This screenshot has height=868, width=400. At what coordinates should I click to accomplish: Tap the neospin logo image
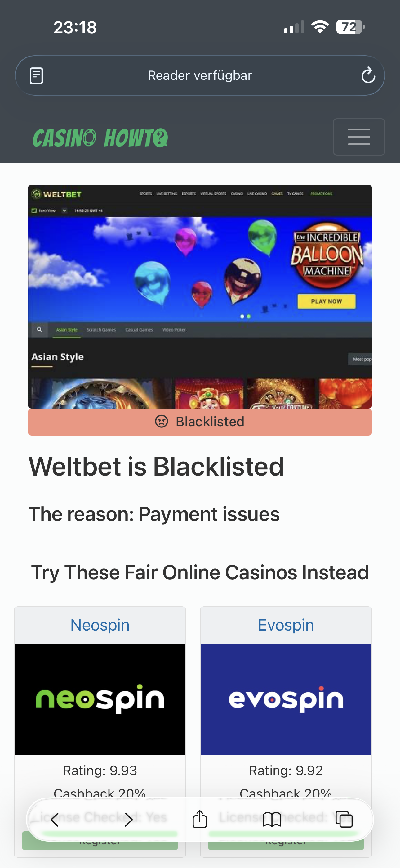pos(100,699)
